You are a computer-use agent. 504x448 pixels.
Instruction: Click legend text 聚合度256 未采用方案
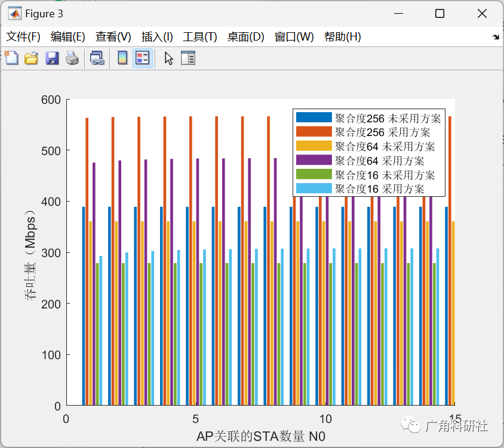[388, 119]
